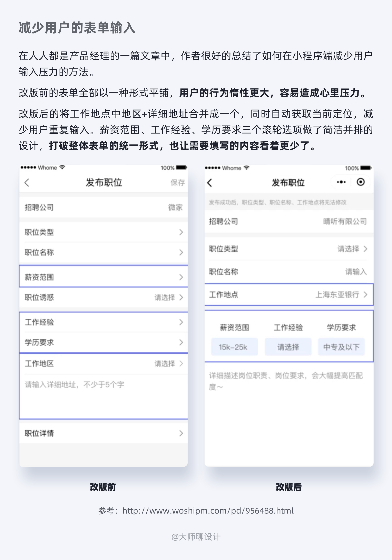Image resolution: width=392 pixels, height=560 pixels.
Task: Tap WiFi icon in right phone status bar
Action: tap(246, 168)
